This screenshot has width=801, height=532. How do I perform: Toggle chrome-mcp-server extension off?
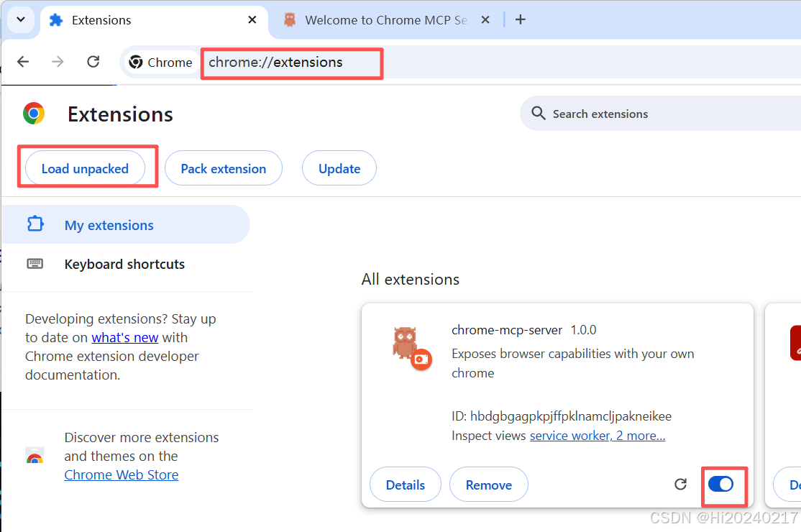pyautogui.click(x=720, y=484)
